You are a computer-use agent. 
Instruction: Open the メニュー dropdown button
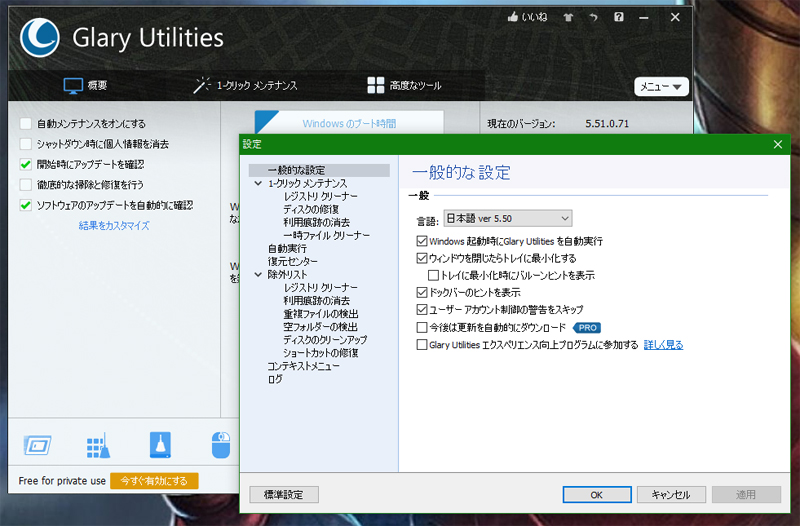(661, 87)
